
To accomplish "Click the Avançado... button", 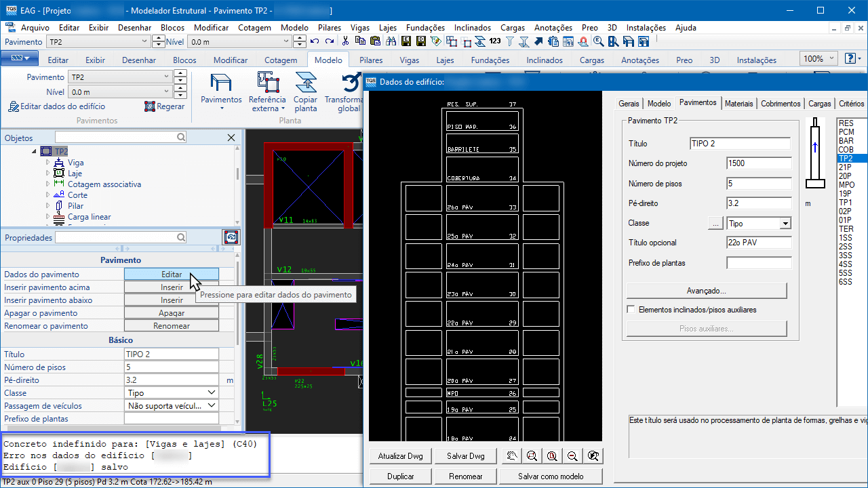I will point(706,291).
